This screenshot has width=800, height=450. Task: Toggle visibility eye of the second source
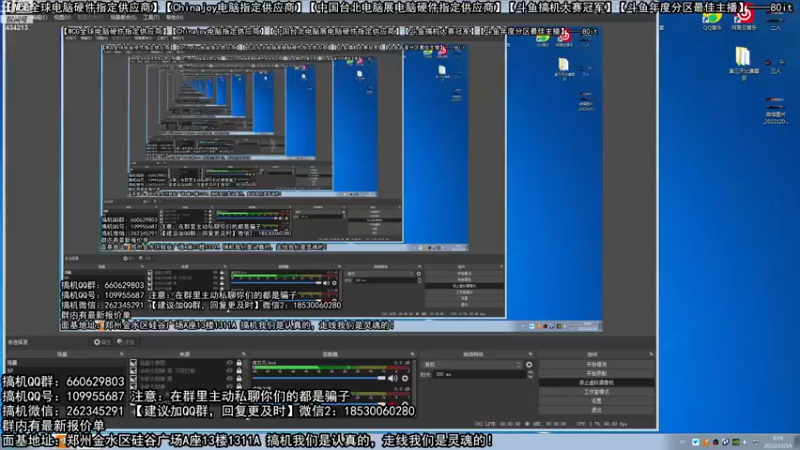coord(230,371)
